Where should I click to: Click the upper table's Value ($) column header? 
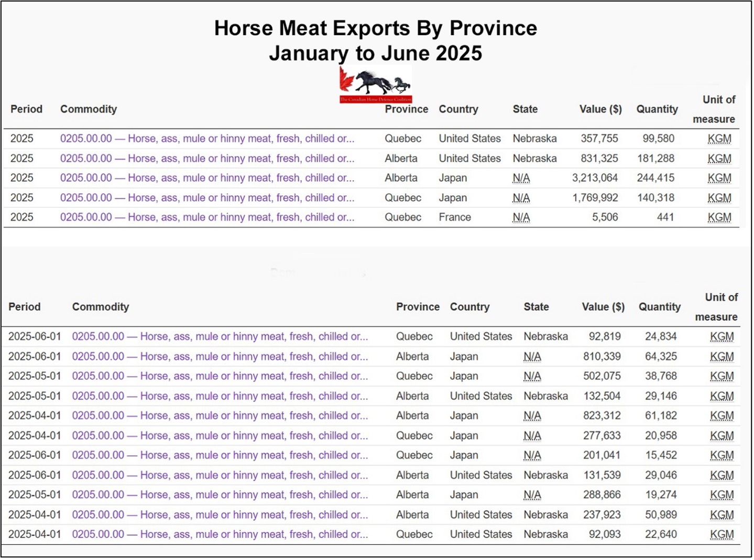click(600, 109)
